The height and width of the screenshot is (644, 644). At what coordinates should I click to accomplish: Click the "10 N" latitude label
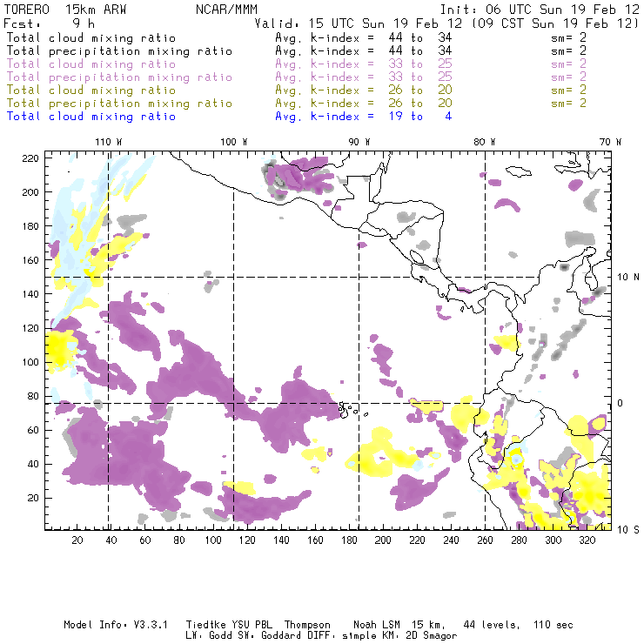628,278
